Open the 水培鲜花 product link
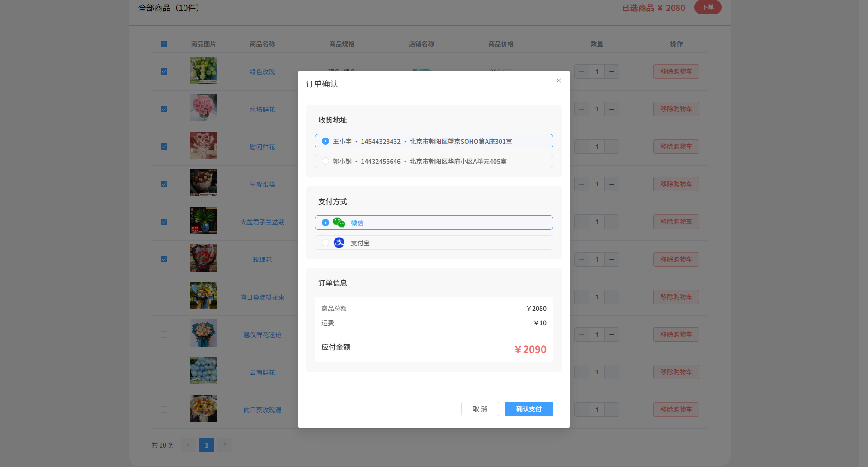The image size is (868, 467). (262, 110)
